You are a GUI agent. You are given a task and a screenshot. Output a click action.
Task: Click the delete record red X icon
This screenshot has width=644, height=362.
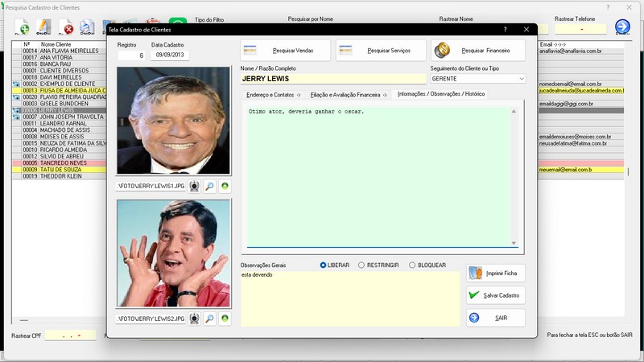coord(66,27)
